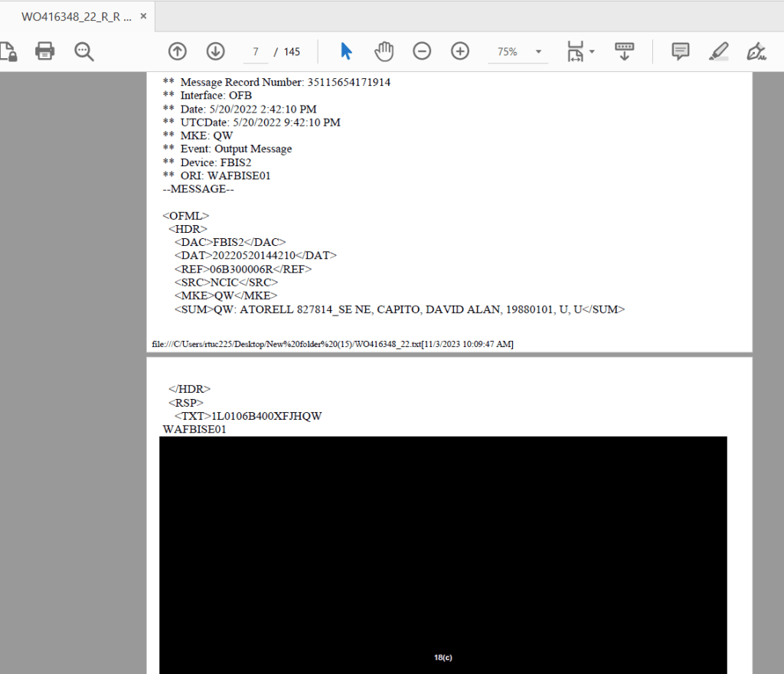Screen dimensions: 784x674
Task: Toggle the scrolling mode toolbar icon
Action: (625, 51)
